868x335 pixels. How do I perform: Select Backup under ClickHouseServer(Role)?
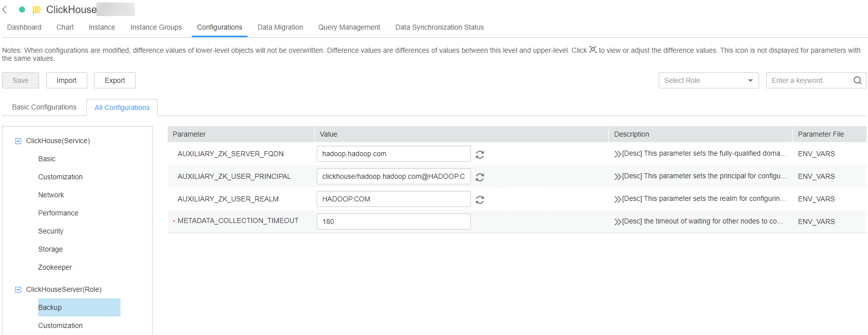coord(79,307)
